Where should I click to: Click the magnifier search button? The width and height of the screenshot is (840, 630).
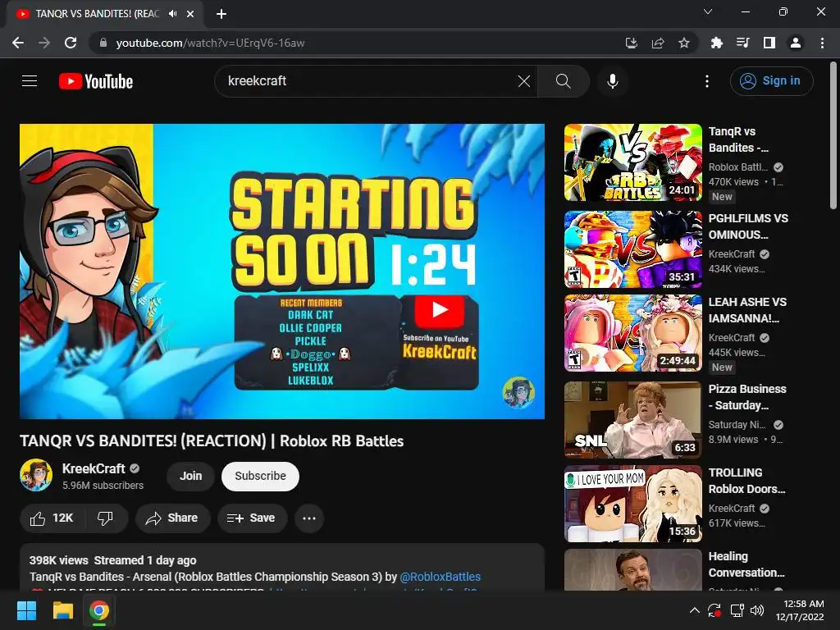tap(563, 81)
